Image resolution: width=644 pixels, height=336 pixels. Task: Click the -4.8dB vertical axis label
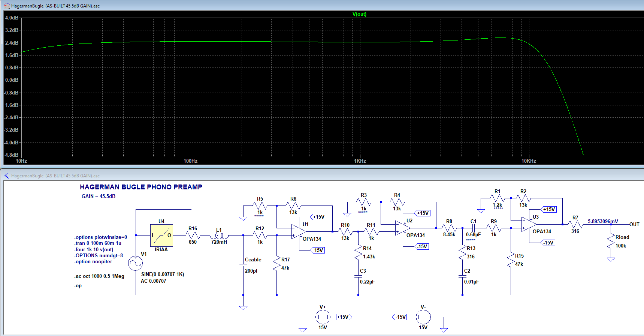[x=11, y=155]
